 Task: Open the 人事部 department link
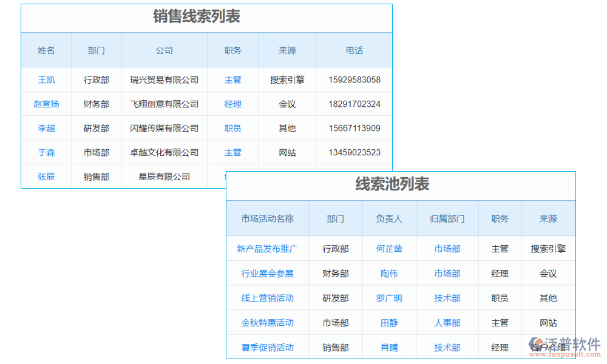pyautogui.click(x=447, y=322)
